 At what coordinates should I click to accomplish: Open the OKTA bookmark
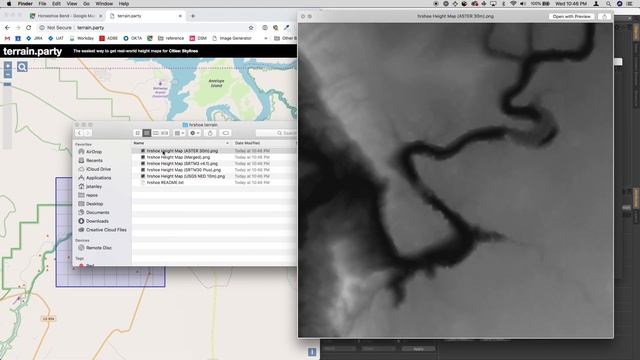133,38
